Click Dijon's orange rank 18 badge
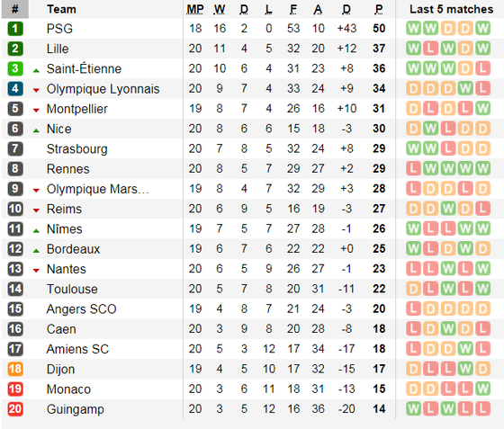 click(15, 369)
